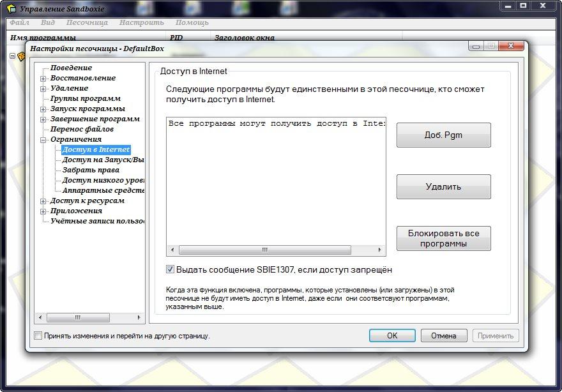The image size is (562, 392).
Task: Expand the Запуск программы tree node
Action: pos(43,109)
